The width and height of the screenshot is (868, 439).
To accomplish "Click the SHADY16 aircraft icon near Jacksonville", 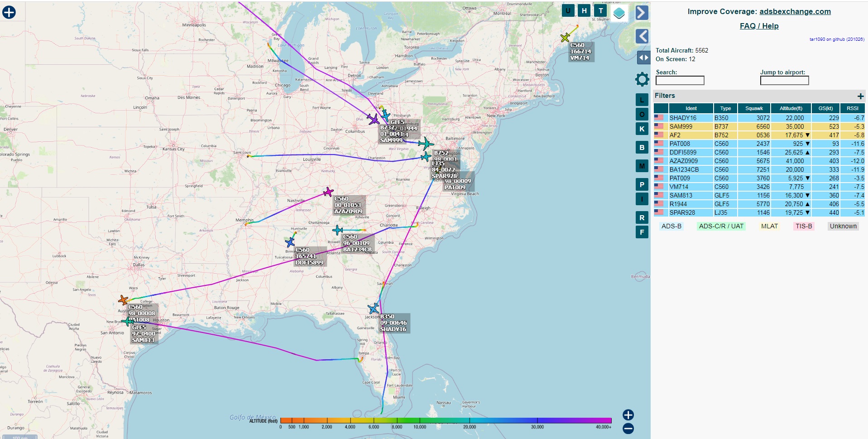I will (374, 309).
